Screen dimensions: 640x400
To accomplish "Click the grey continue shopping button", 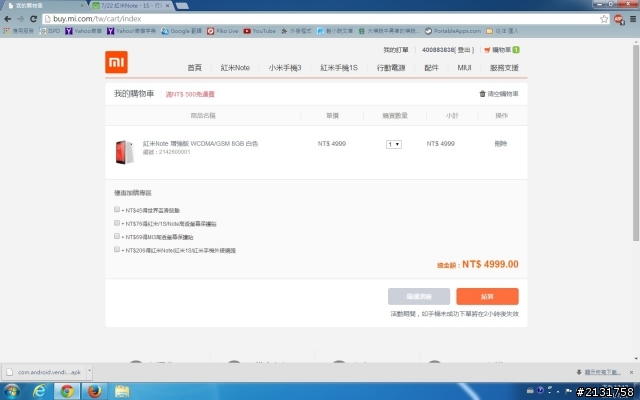I will pyautogui.click(x=419, y=296).
